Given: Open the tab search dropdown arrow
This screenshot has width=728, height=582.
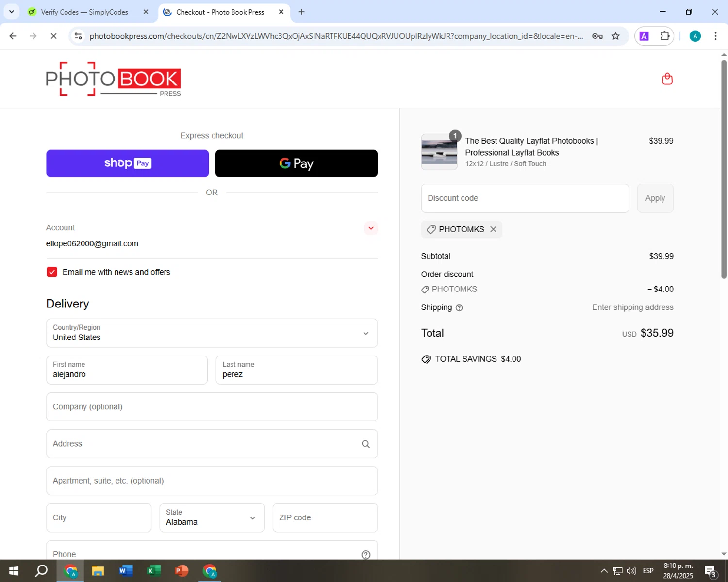Looking at the screenshot, I should [x=12, y=12].
